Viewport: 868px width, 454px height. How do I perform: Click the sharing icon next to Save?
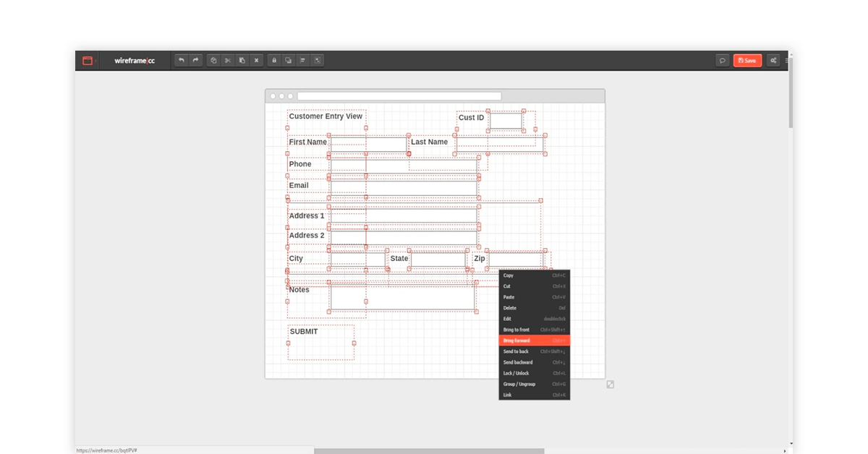coord(773,60)
